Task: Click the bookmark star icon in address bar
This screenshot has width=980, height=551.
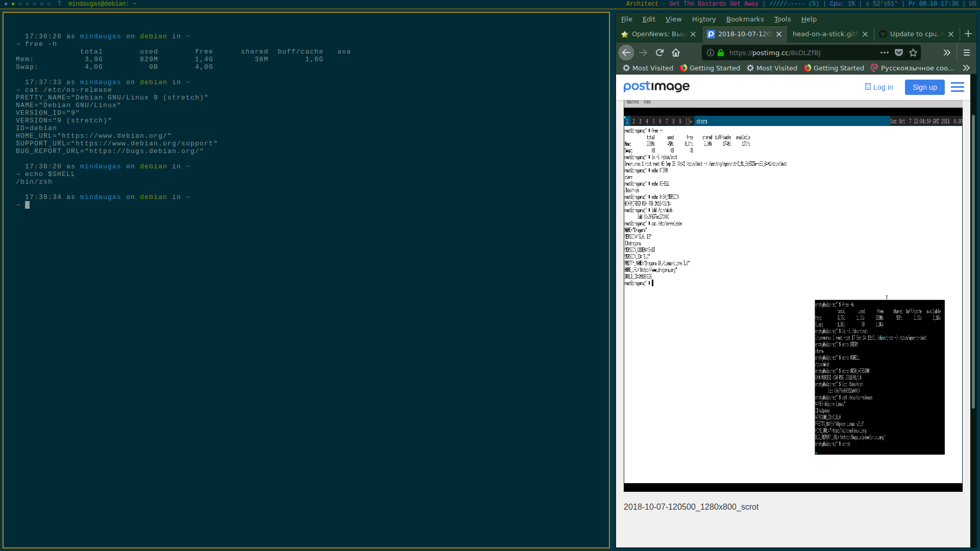Action: [x=913, y=53]
